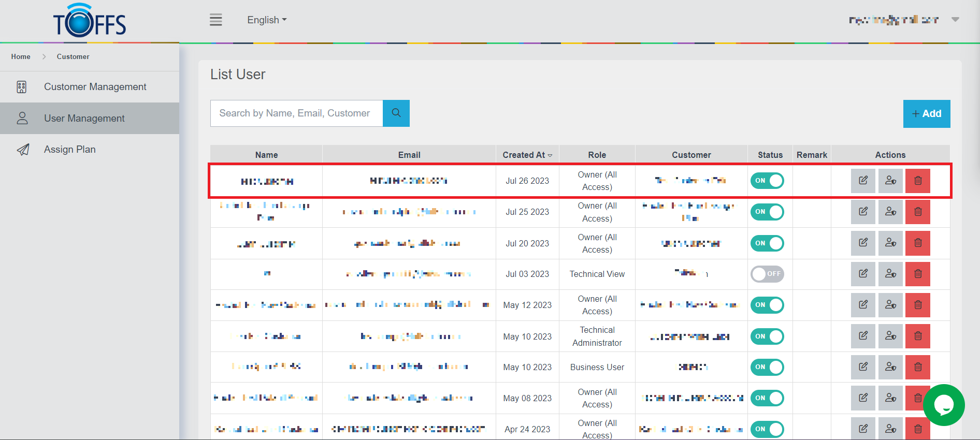Click the search magnifier button
This screenshot has width=980, height=440.
pyautogui.click(x=396, y=113)
